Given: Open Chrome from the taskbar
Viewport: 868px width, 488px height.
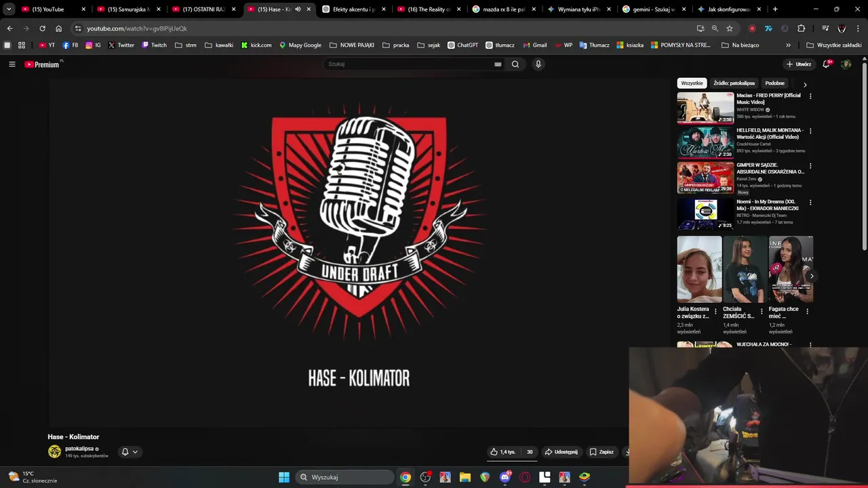Looking at the screenshot, I should pyautogui.click(x=405, y=477).
